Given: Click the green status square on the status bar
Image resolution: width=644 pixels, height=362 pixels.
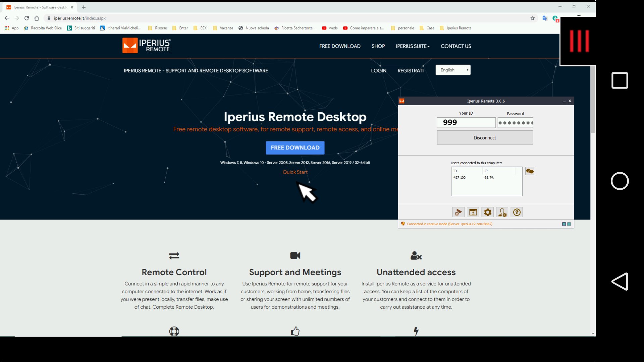Looking at the screenshot, I should (569, 224).
